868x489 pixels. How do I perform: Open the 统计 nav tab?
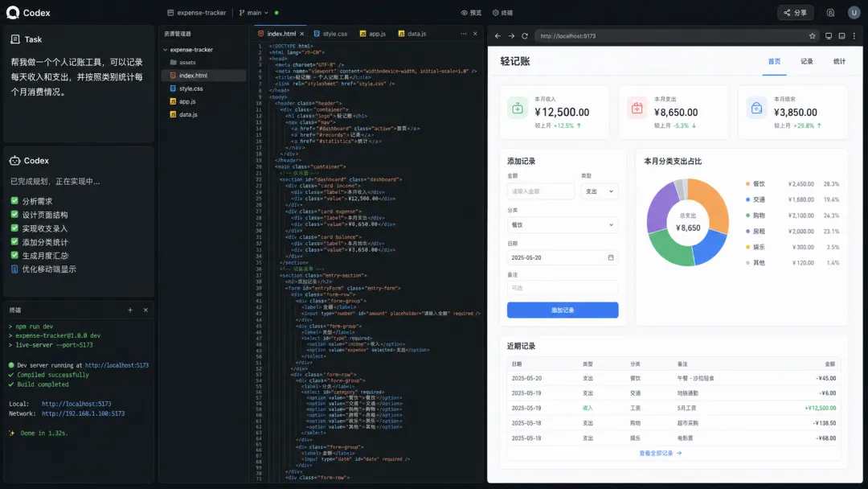tap(839, 61)
